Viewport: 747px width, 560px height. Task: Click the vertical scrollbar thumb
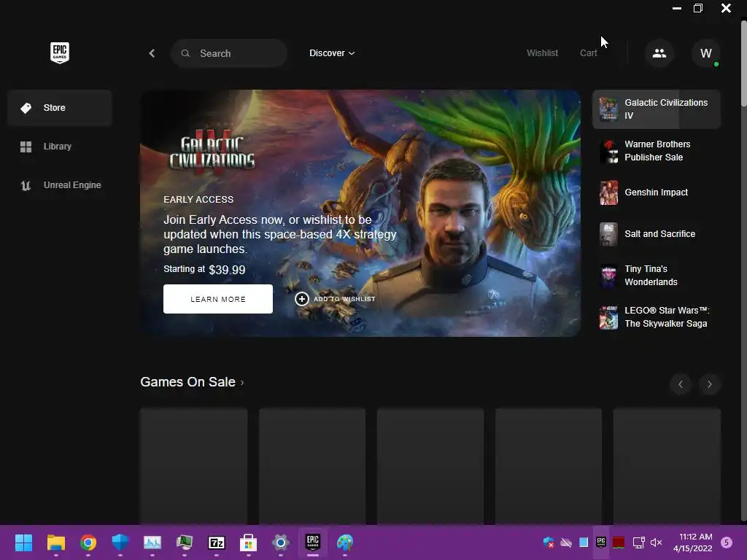tap(743, 62)
